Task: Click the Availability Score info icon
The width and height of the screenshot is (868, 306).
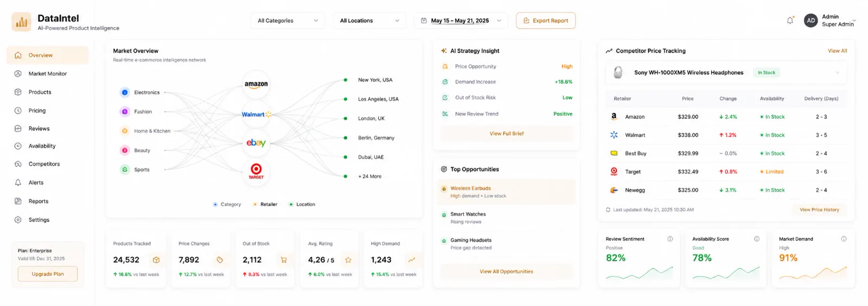Action: pyautogui.click(x=757, y=239)
